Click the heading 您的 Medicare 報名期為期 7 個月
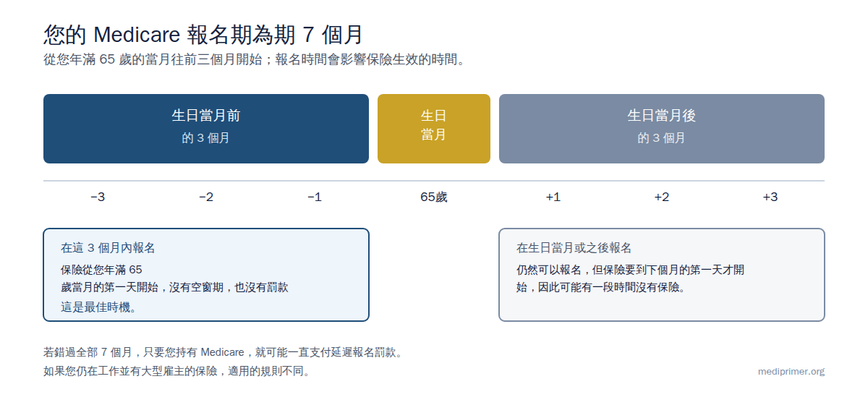The height and width of the screenshot is (405, 868). (x=203, y=34)
